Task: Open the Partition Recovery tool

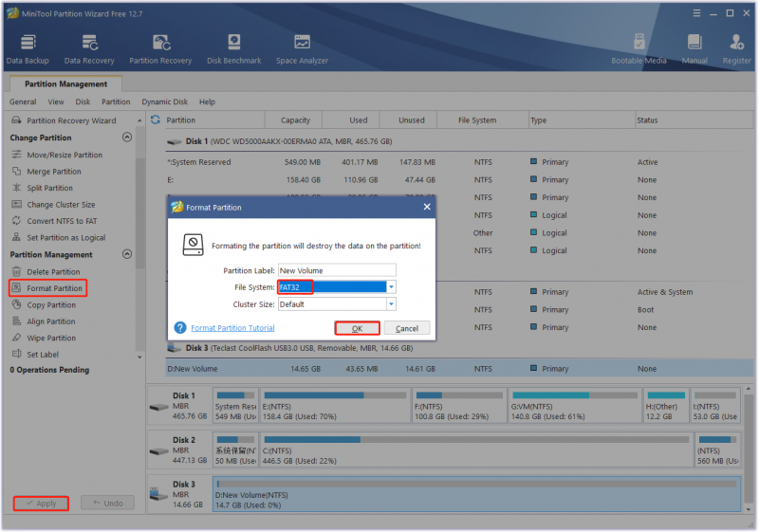Action: coord(160,49)
